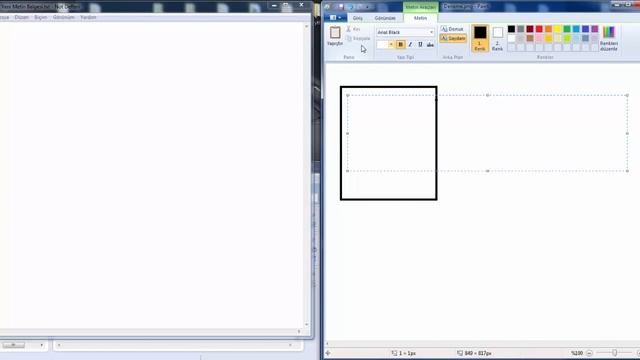Image resolution: width=640 pixels, height=360 pixels.
Task: Open the font size dropdown arrow
Action: (x=391, y=44)
